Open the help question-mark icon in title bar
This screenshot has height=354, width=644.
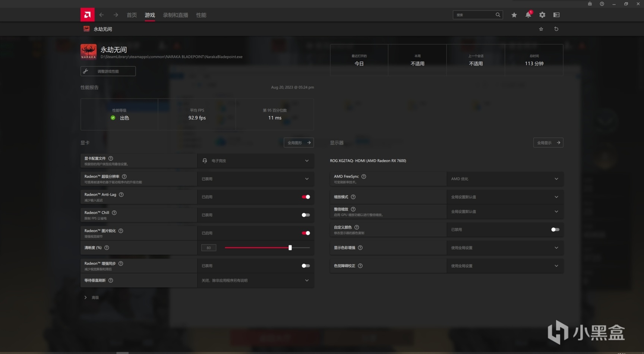click(602, 4)
